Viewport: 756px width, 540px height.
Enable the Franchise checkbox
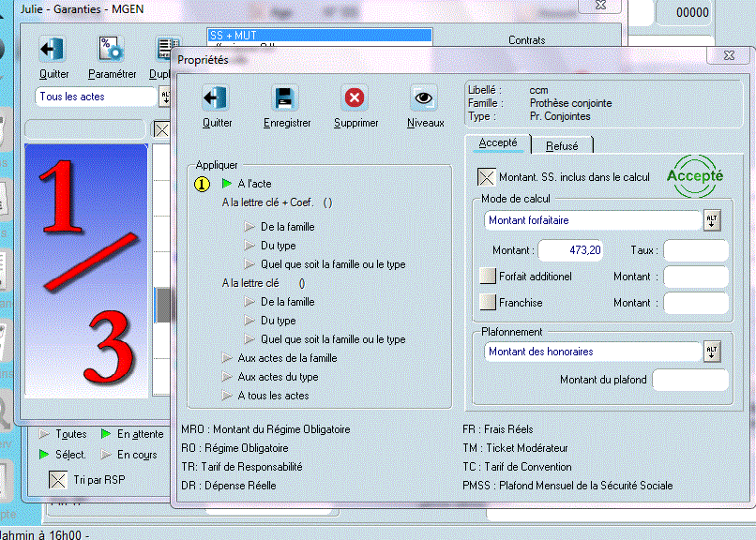tap(487, 303)
